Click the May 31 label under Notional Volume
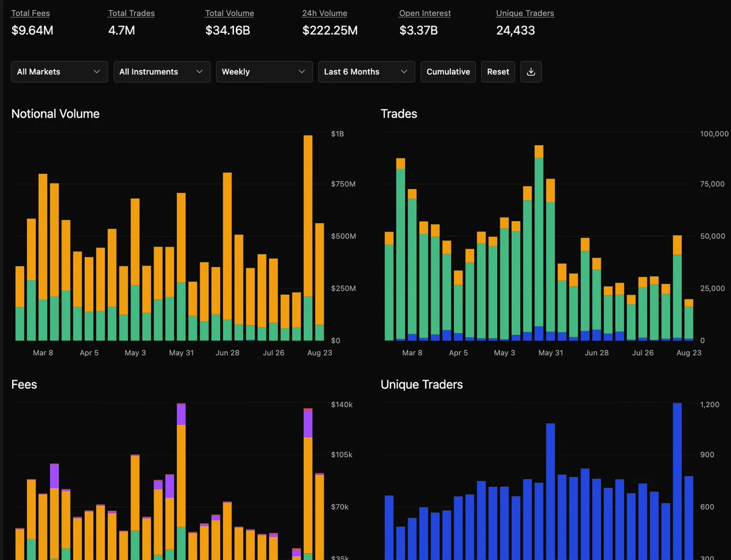Image resolution: width=731 pixels, height=560 pixels. point(181,353)
